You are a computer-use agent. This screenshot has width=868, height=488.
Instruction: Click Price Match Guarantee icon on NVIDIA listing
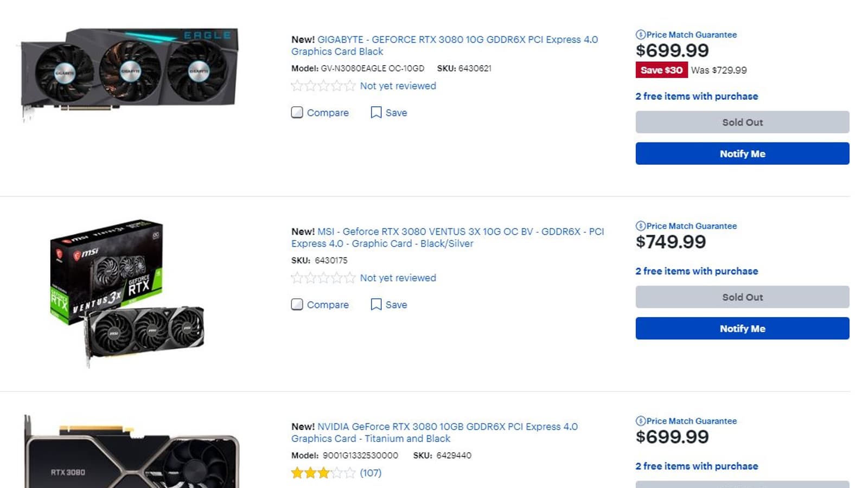(641, 421)
